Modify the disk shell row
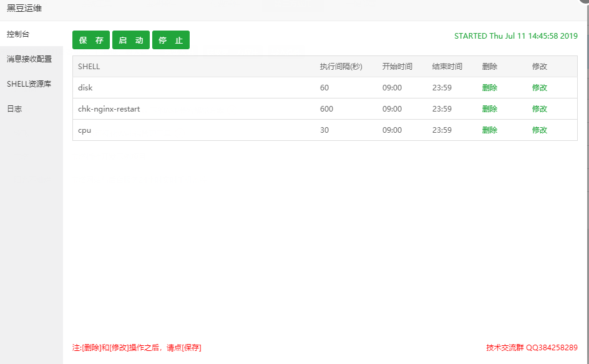Viewport: 589px width, 364px height. coord(540,88)
